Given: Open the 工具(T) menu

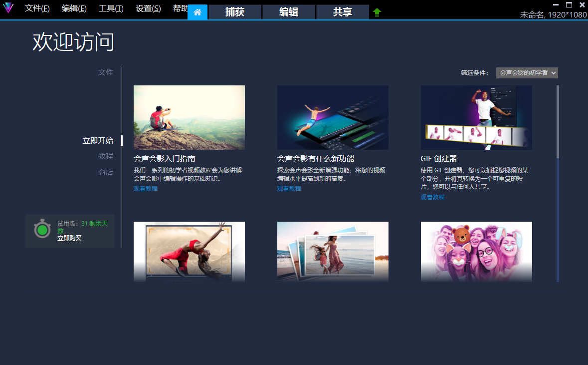Looking at the screenshot, I should [111, 8].
